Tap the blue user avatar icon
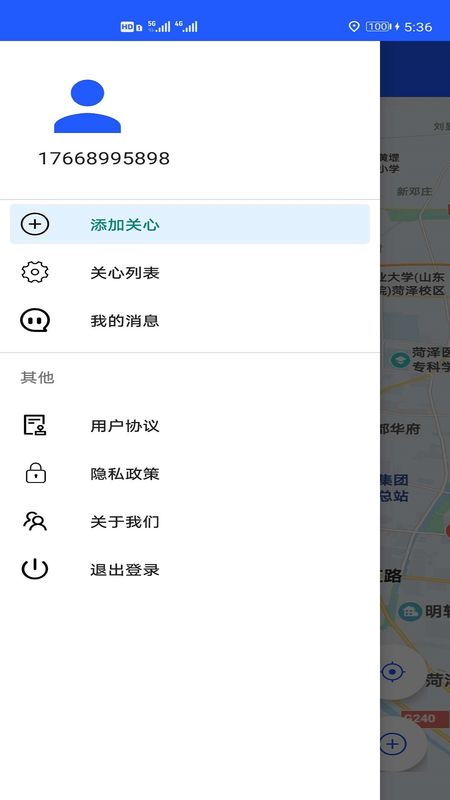Viewport: 450px width, 800px height. (87, 106)
